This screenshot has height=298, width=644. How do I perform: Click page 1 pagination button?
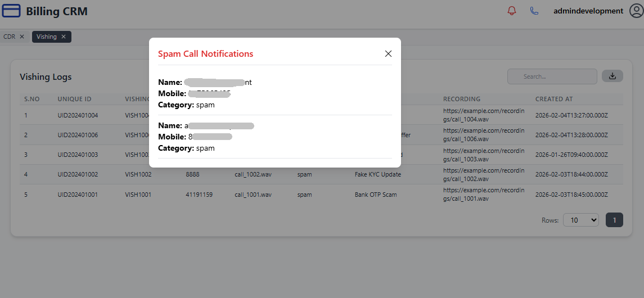tap(615, 220)
